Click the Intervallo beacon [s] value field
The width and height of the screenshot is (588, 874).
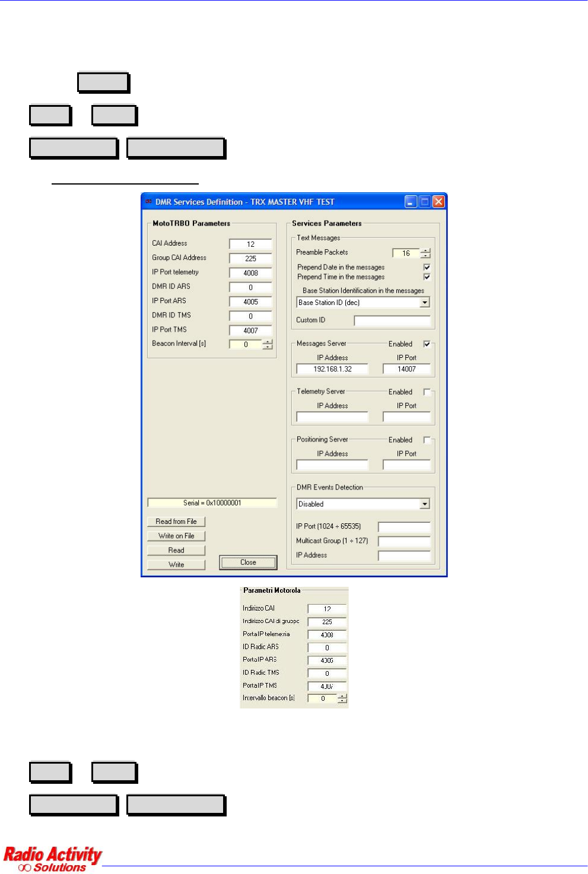point(323,699)
